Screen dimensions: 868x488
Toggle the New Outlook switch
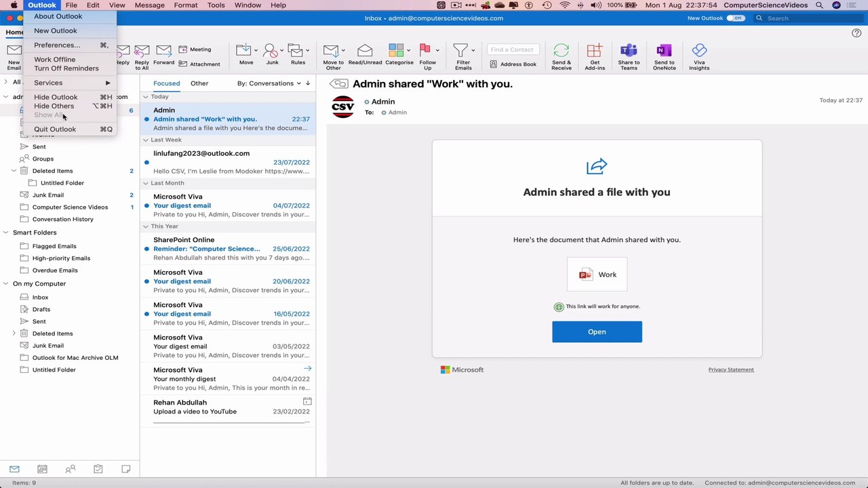pyautogui.click(x=735, y=18)
